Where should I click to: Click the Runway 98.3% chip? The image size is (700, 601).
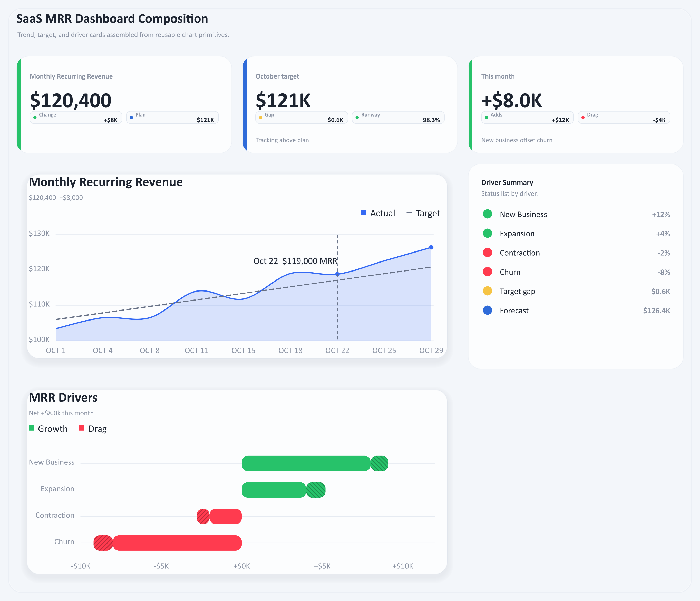click(x=398, y=118)
